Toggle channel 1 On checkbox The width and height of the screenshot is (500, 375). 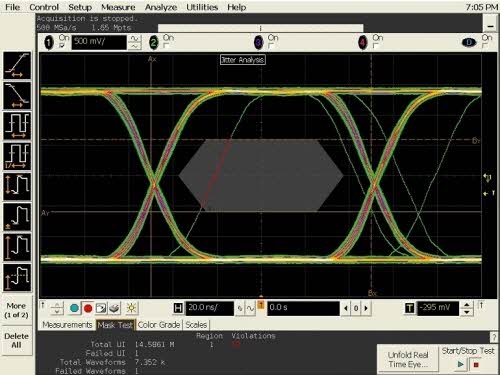coord(62,46)
